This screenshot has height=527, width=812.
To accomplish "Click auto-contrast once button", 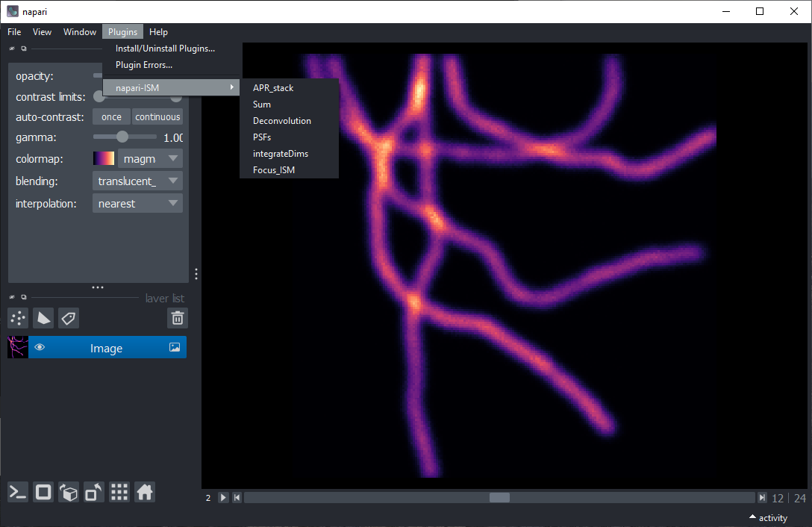I will [111, 117].
